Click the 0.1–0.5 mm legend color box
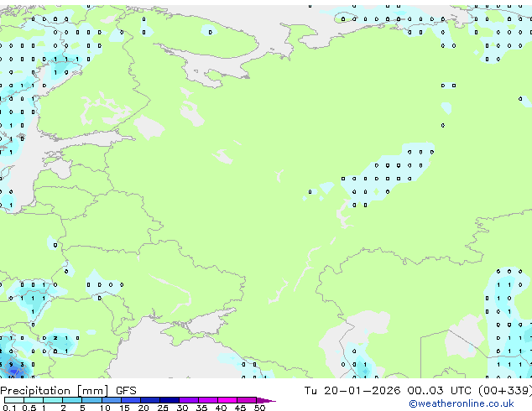The height and width of the screenshot is (411, 532). point(14,400)
